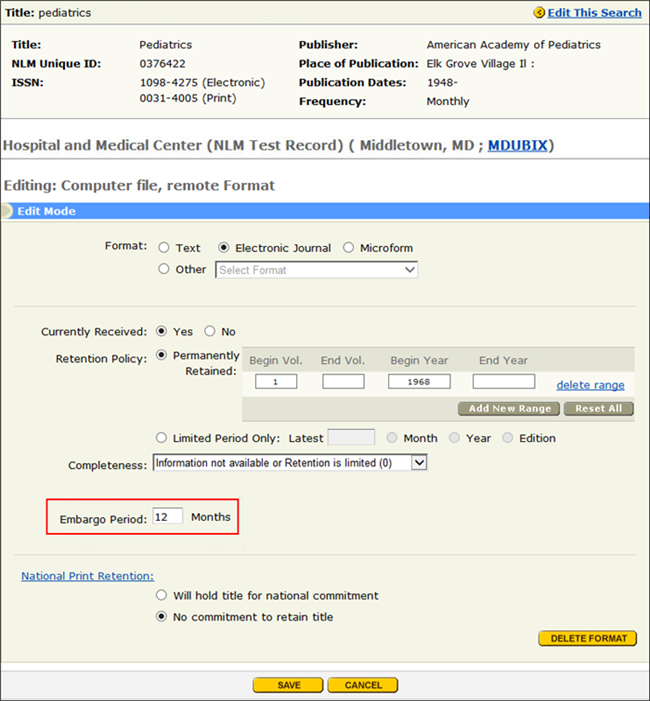The width and height of the screenshot is (650, 701).
Task: Click the SAVE button
Action: click(x=288, y=685)
